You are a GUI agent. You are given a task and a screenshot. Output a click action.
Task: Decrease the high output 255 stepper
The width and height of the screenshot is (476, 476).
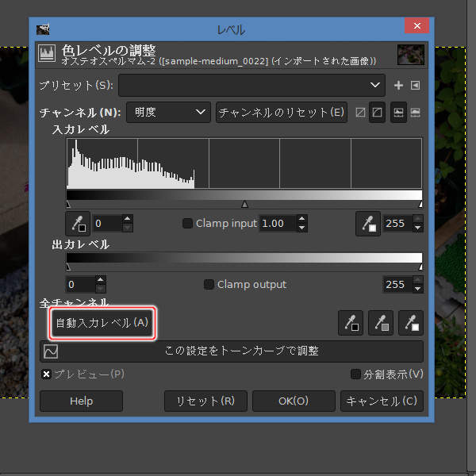(x=418, y=289)
